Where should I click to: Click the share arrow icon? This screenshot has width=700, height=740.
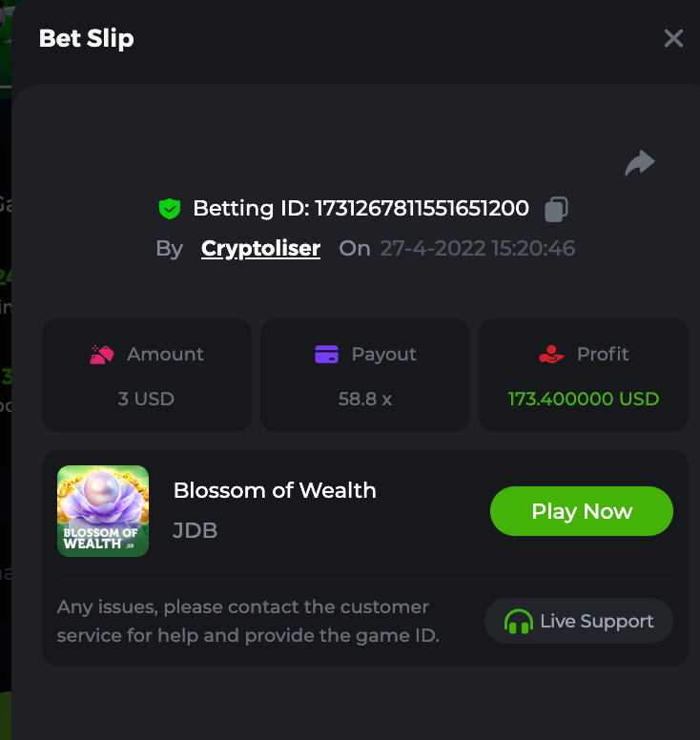coord(640,163)
